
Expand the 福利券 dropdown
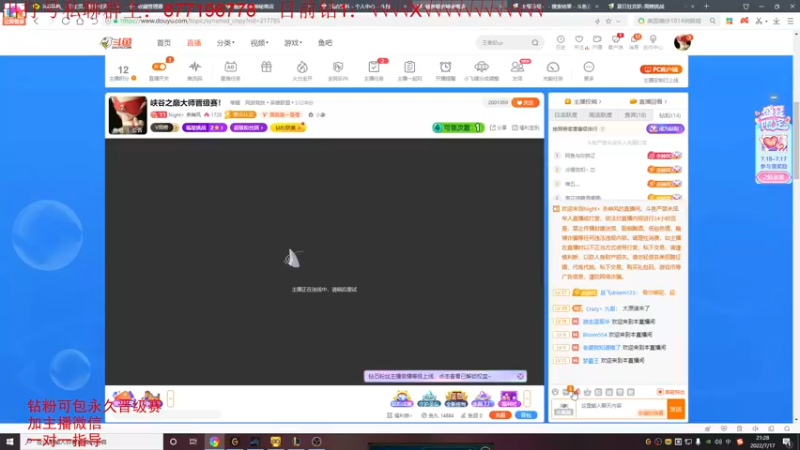point(399,415)
